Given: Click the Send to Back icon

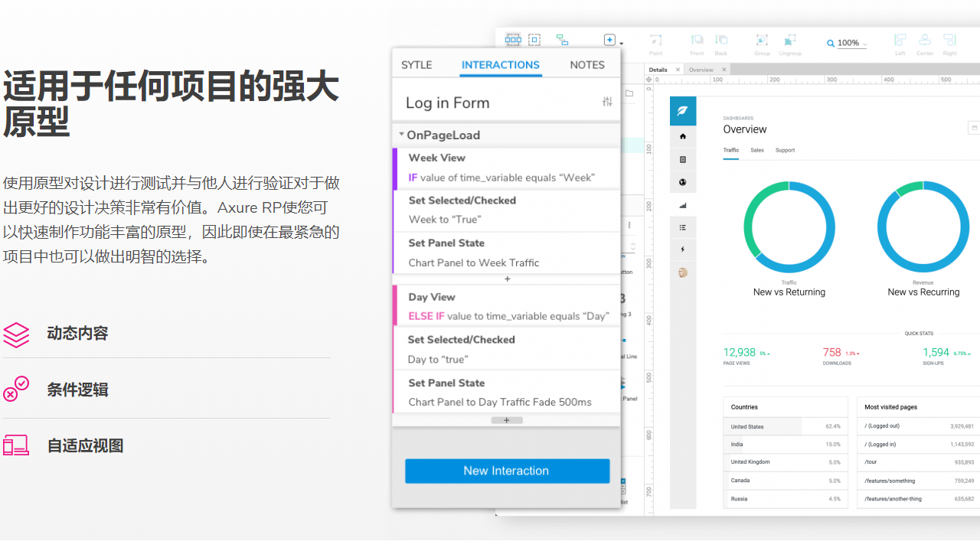Looking at the screenshot, I should click(720, 40).
